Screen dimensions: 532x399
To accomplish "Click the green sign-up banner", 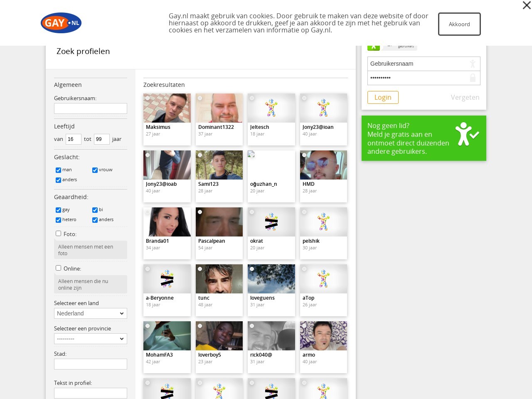I will tap(424, 138).
